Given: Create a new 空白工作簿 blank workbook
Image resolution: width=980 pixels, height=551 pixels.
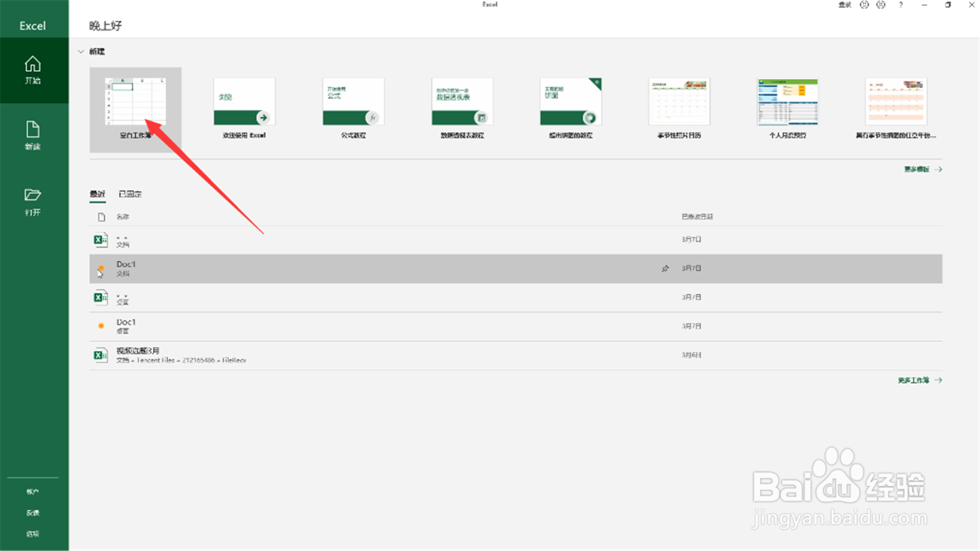Looking at the screenshot, I should point(135,110).
